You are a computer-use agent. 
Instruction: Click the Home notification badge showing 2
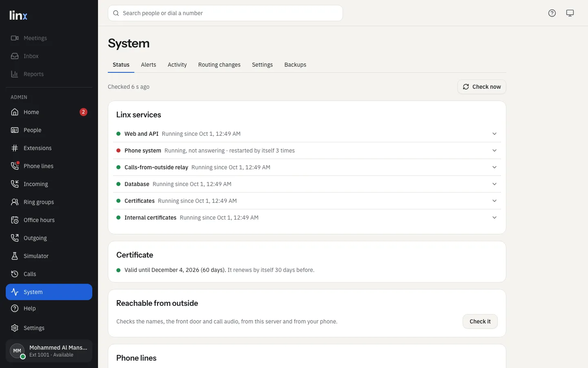pos(83,112)
